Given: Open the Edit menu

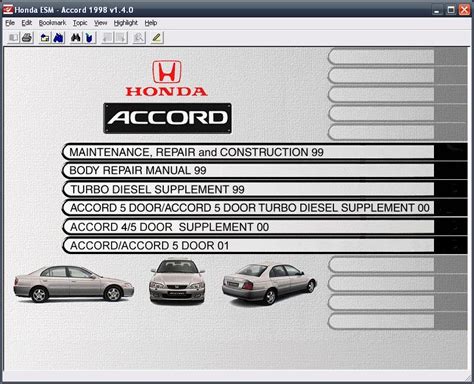Looking at the screenshot, I should 27,23.
